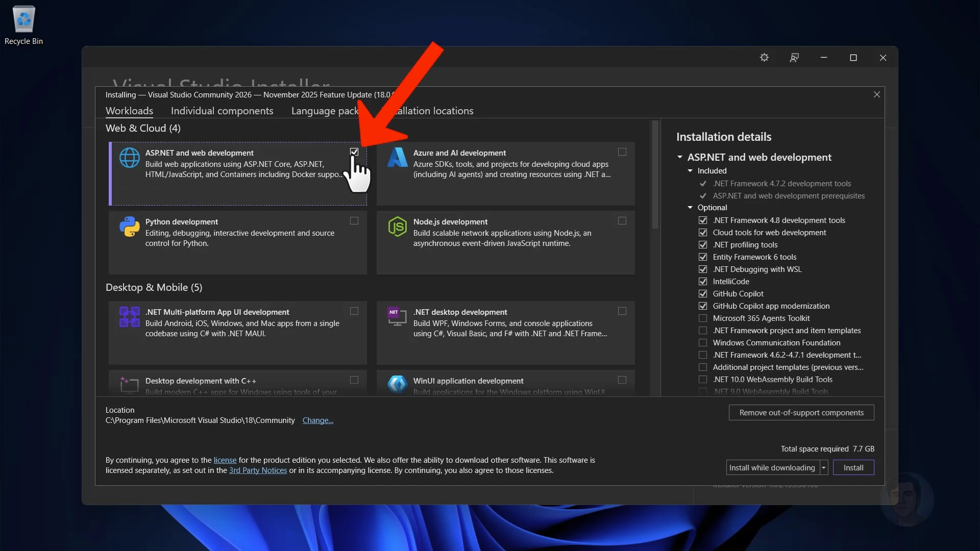The image size is (980, 551).
Task: Open the Workloads tab
Action: 129,111
